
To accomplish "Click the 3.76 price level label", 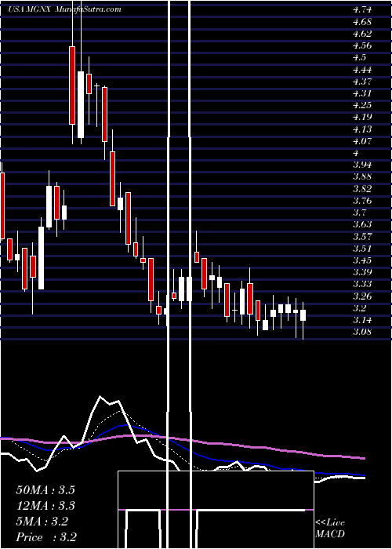I will pos(362,201).
